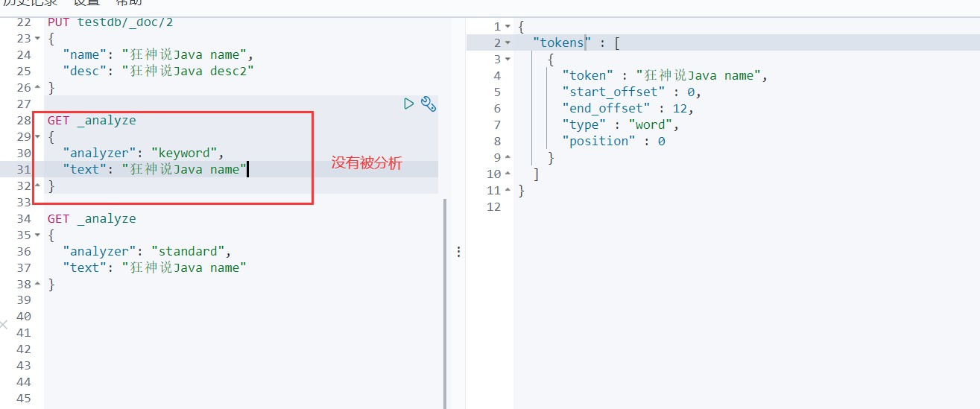Open the wrench actions menu
This screenshot has width=980, height=409.
(428, 104)
